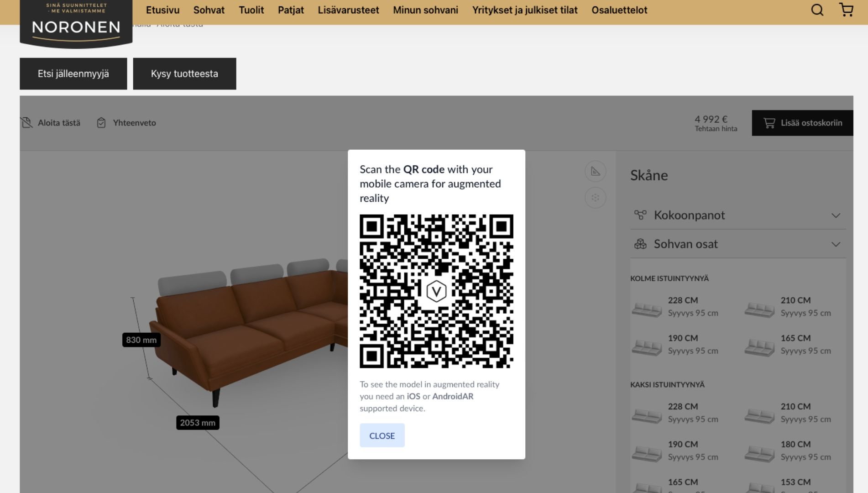Select three-seat 165 CM sofa thumbnail

pos(759,348)
